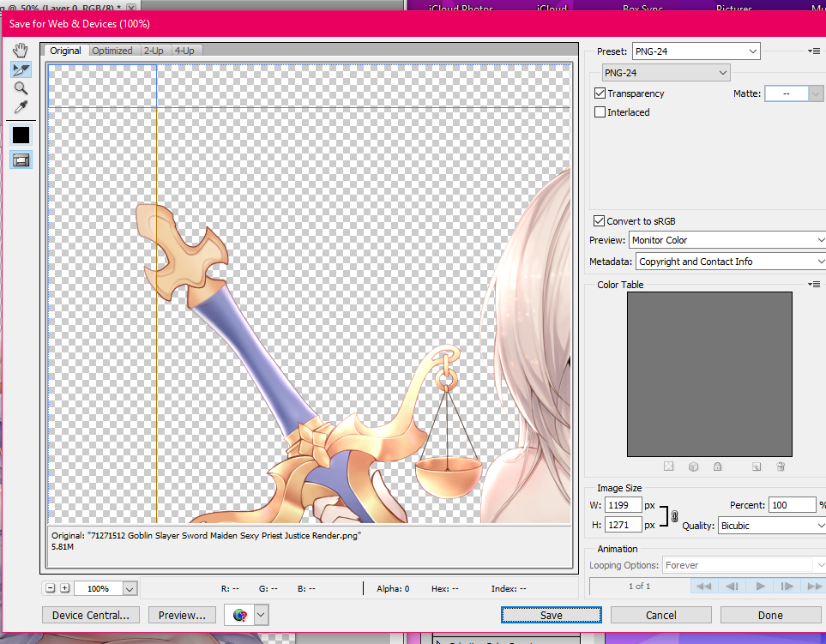The image size is (826, 644).
Task: Open the Quality Bicubic dropdown
Action: click(771, 525)
